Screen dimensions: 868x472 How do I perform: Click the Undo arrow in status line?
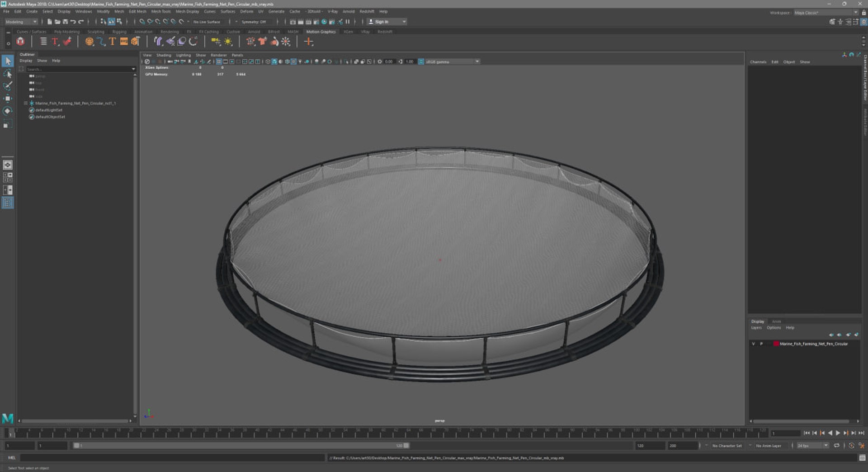(73, 22)
